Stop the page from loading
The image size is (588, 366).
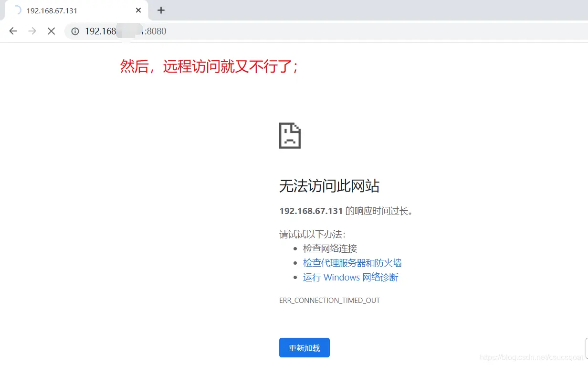tap(51, 31)
